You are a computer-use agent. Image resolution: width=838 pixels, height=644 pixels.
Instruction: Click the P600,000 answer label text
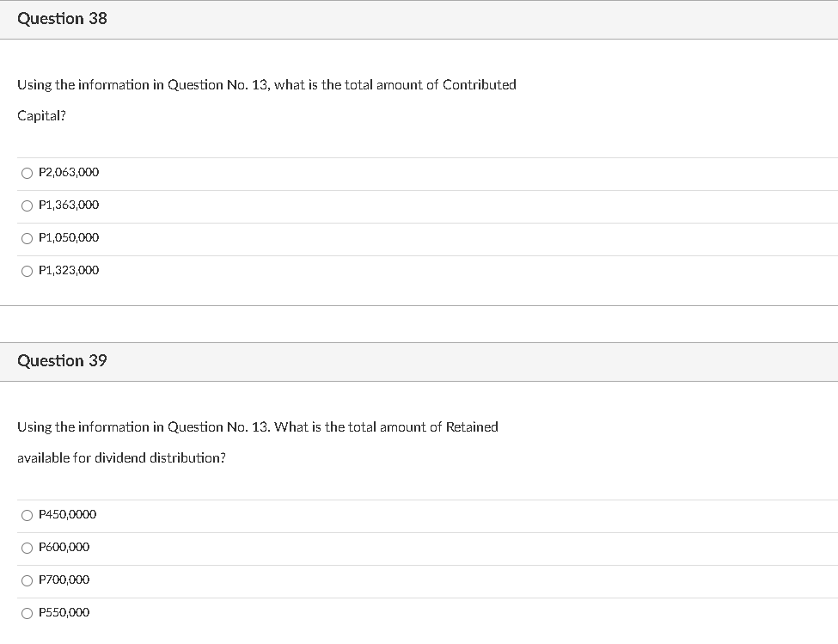pos(64,547)
